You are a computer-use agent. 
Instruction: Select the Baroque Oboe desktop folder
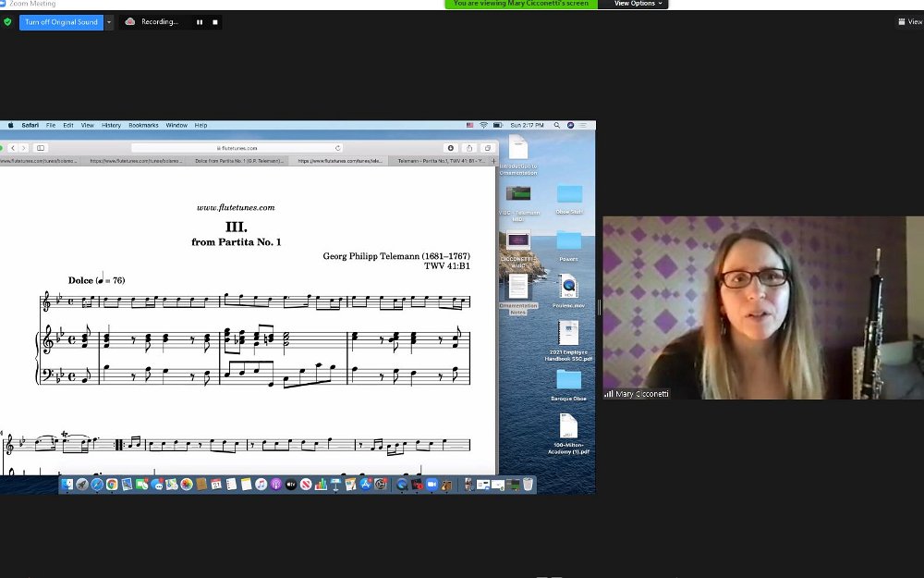pyautogui.click(x=568, y=385)
